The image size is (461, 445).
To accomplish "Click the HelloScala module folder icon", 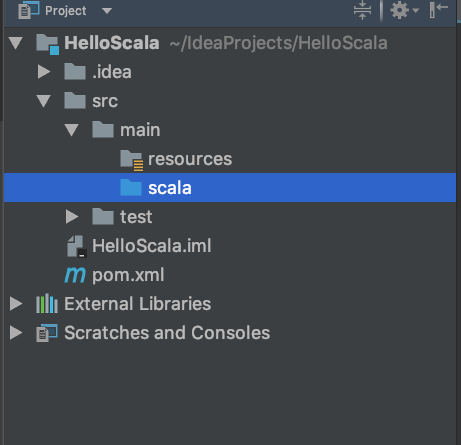I will point(48,44).
